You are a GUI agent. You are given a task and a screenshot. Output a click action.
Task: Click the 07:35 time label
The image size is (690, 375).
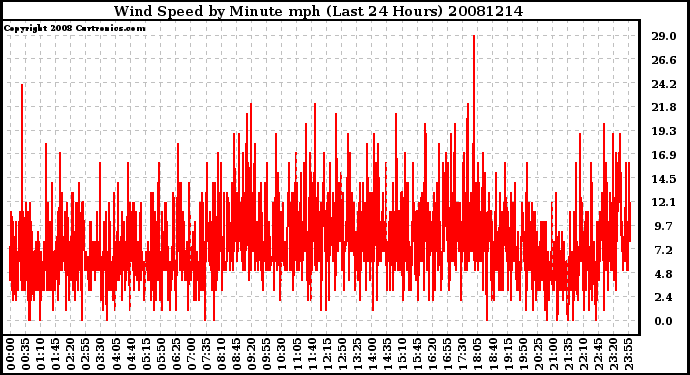pyautogui.click(x=206, y=354)
